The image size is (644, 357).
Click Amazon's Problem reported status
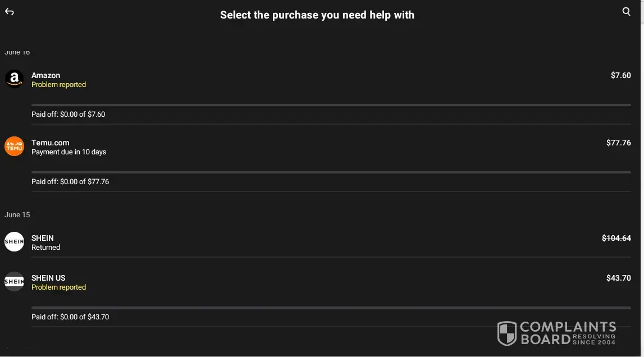58,85
